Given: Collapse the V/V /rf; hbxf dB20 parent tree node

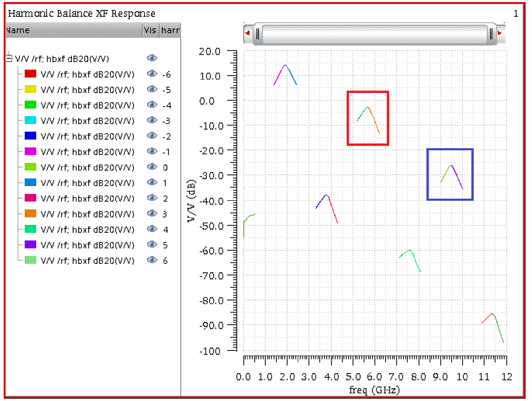Looking at the screenshot, I should click(9, 58).
